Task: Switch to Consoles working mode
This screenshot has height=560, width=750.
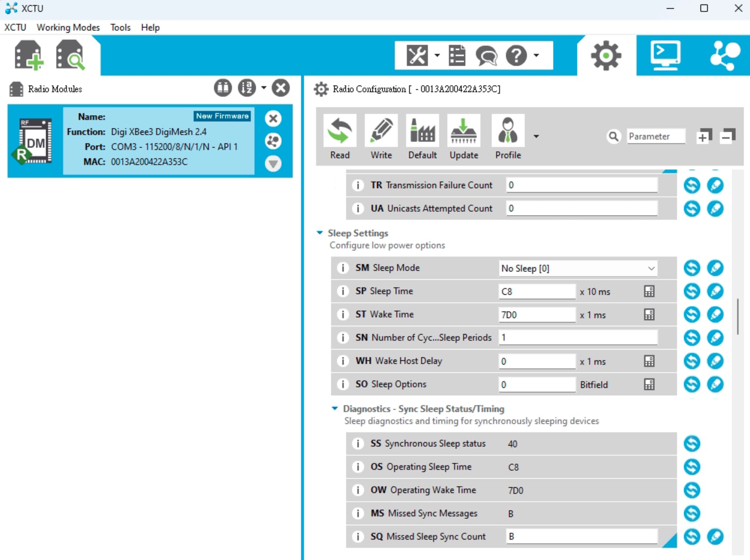Action: (665, 55)
